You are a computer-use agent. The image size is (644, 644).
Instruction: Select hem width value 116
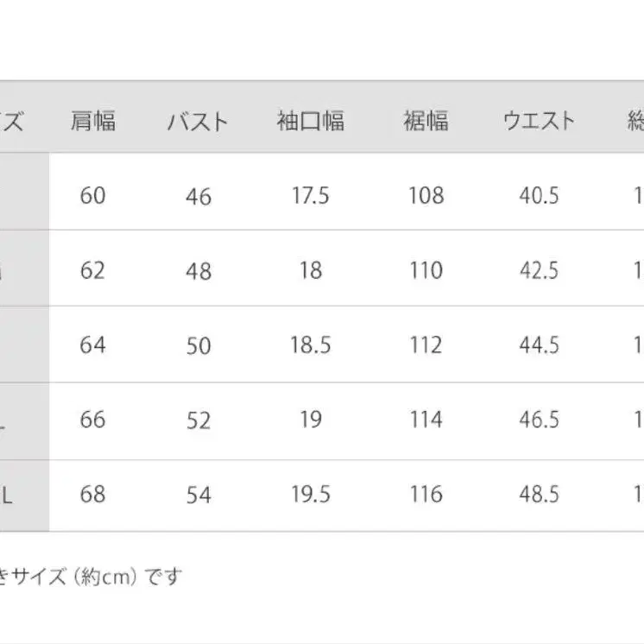[x=426, y=494]
